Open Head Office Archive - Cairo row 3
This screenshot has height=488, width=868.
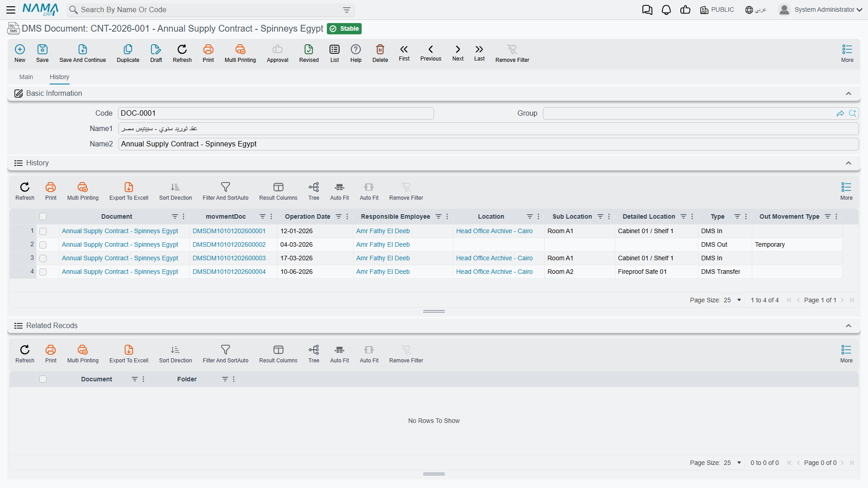494,258
